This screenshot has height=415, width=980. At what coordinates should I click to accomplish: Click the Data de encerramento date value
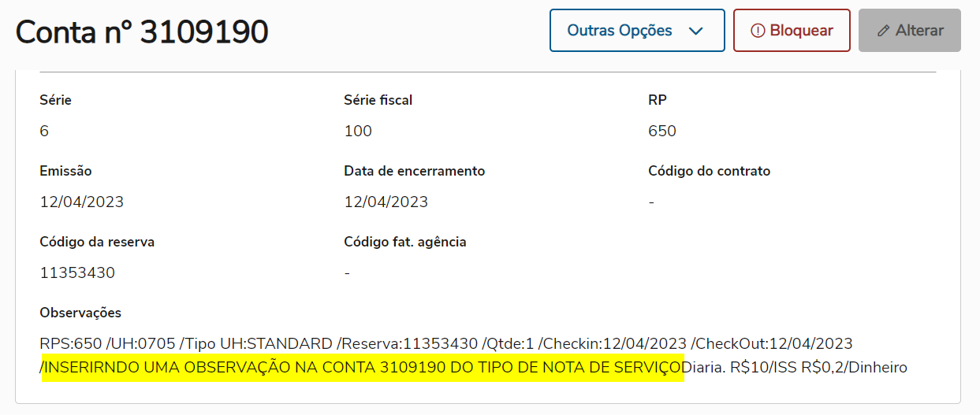coord(386,202)
